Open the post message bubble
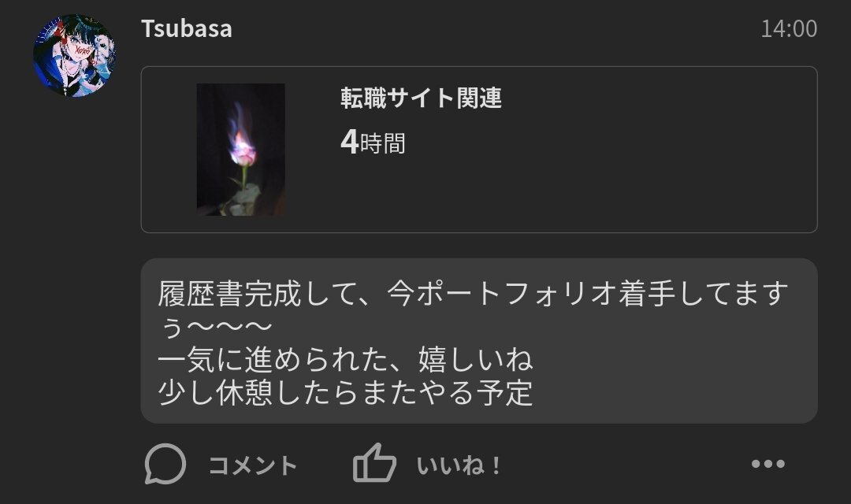Viewport: 851px width, 504px height. pos(479,341)
